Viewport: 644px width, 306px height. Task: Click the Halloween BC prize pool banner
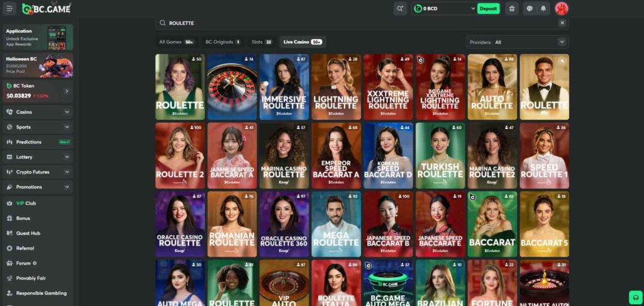[38, 65]
